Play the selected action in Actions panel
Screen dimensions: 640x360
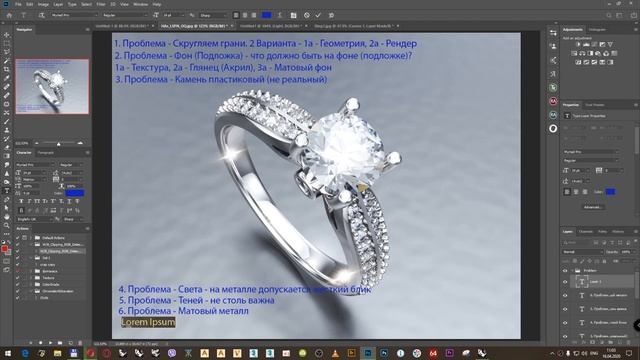(50, 343)
